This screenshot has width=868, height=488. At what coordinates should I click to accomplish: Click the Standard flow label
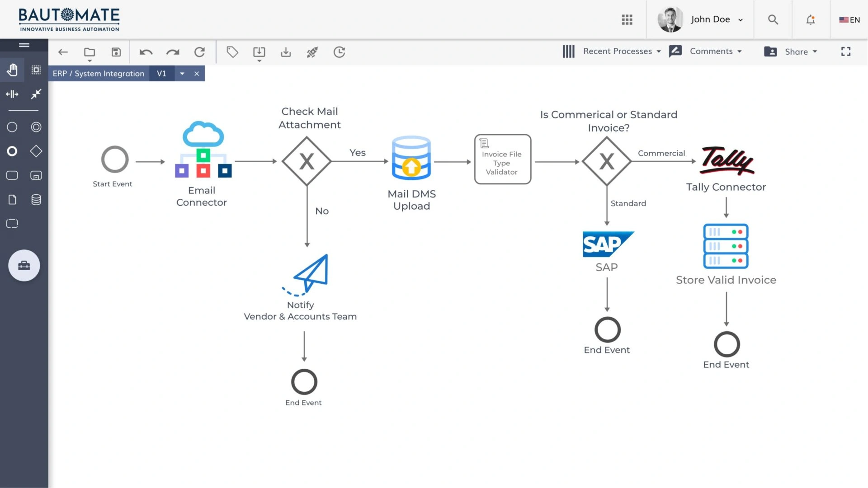coord(628,203)
